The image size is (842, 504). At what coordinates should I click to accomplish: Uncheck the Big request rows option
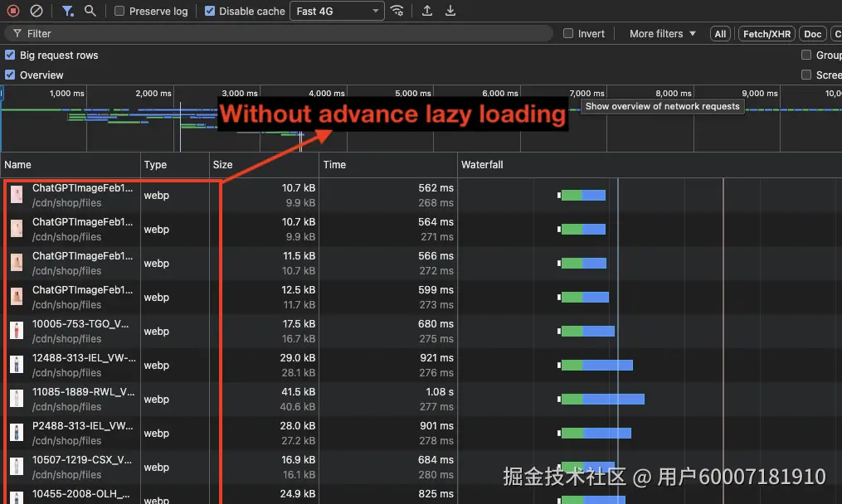[9, 55]
